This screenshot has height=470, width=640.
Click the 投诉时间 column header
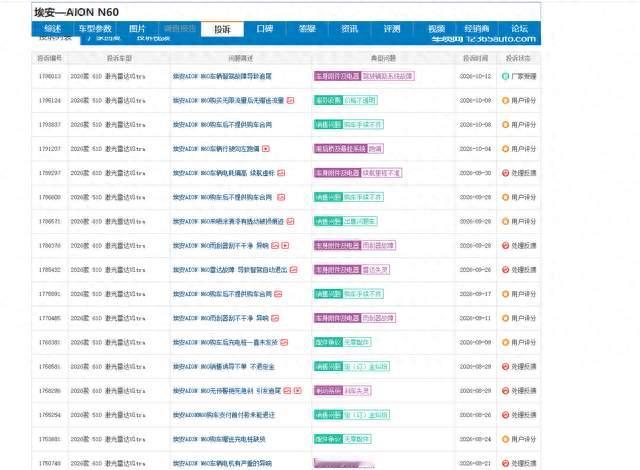(x=475, y=58)
